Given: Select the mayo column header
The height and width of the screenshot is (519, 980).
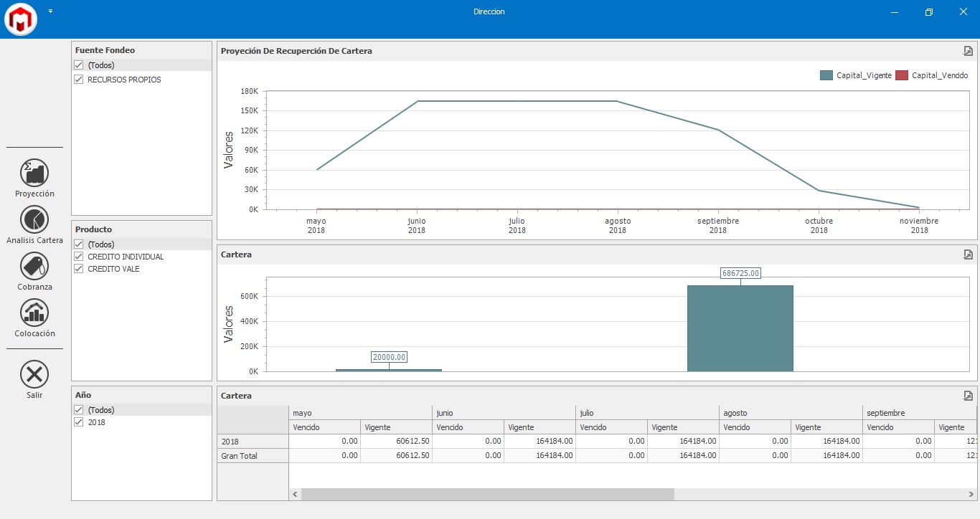Looking at the screenshot, I should [360, 413].
